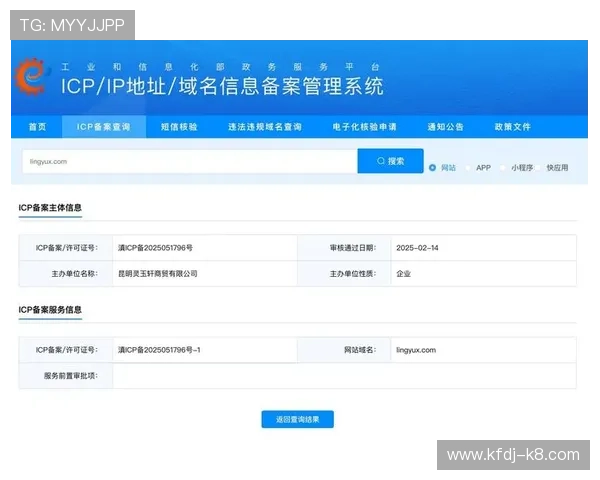The width and height of the screenshot is (600, 480).
Task: Click the 服务前置审批项 label
Action: [x=71, y=376]
